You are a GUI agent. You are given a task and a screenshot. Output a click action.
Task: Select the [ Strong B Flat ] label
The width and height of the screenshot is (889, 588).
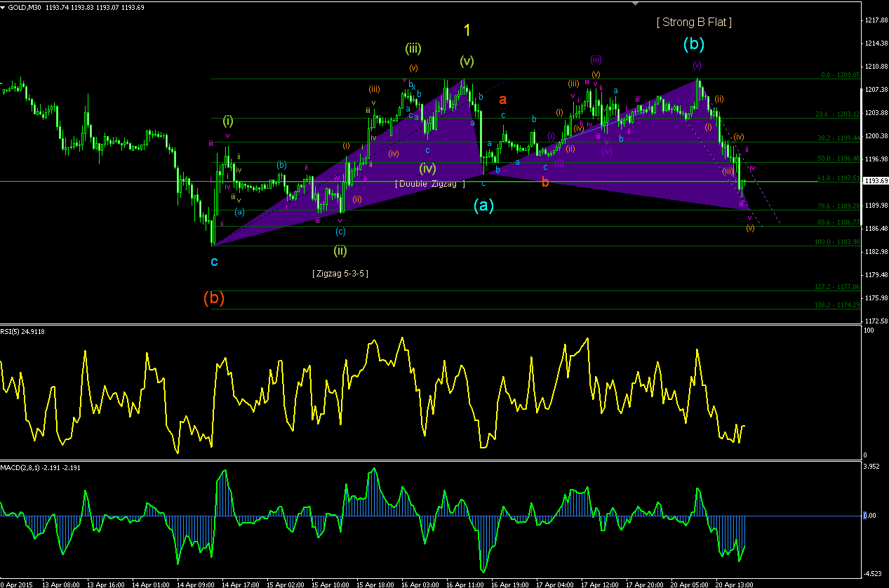694,22
